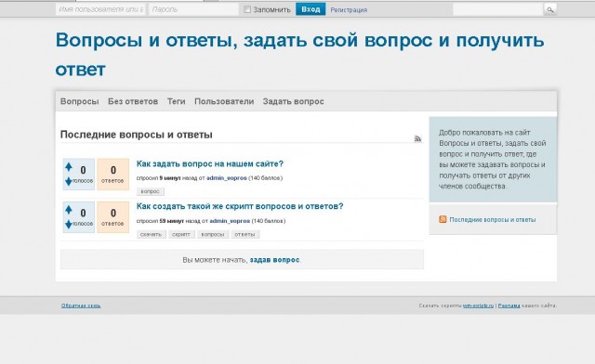Upvote the question Как создать такой же скрипт

pyautogui.click(x=69, y=209)
